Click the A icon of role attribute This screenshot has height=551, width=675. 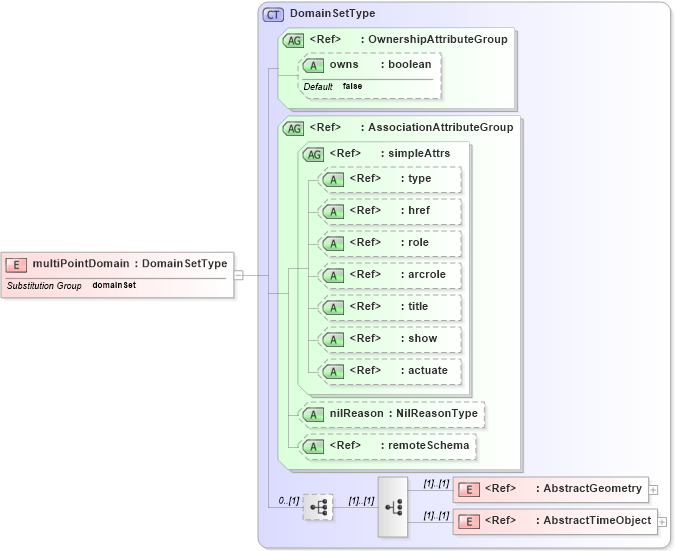[333, 243]
